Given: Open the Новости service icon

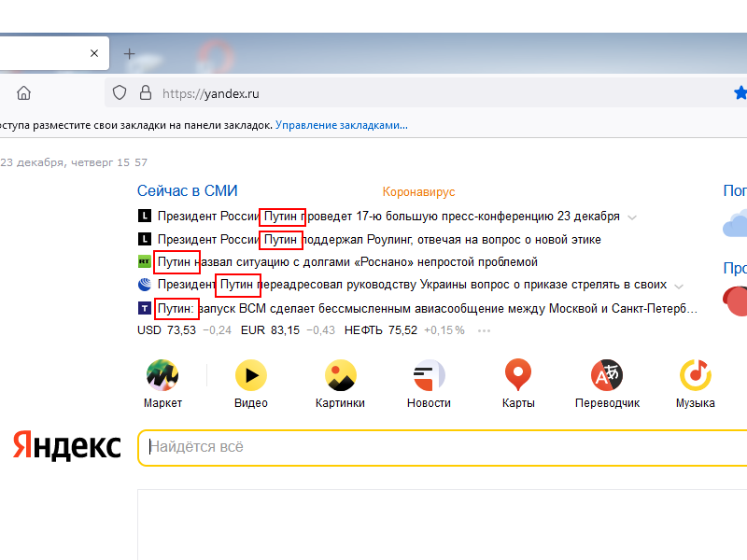Looking at the screenshot, I should (x=429, y=375).
